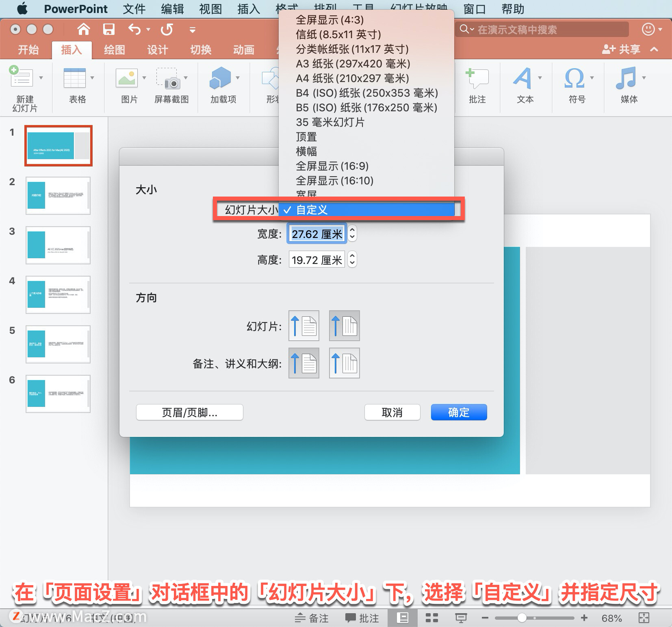Click the Screenshot camera icon

coord(169,78)
